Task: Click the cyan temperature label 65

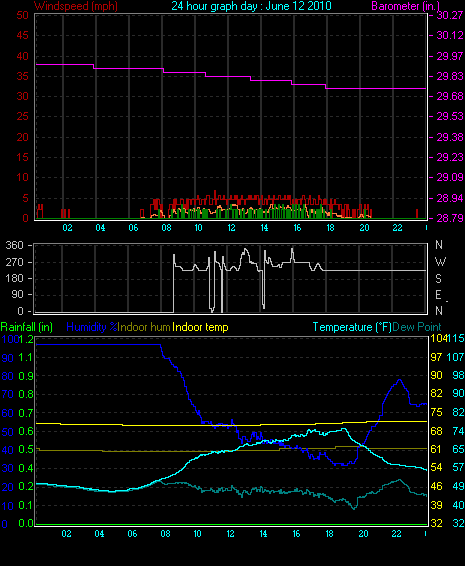Action: click(x=458, y=449)
